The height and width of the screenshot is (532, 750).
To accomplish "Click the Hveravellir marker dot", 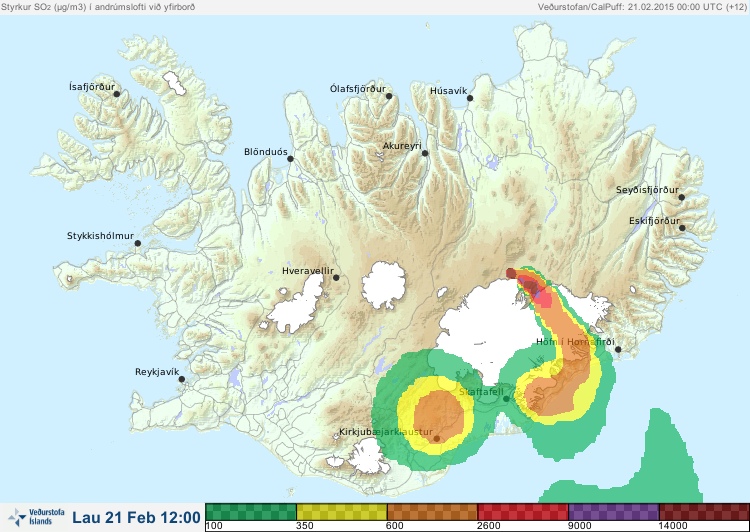I will coord(336,277).
